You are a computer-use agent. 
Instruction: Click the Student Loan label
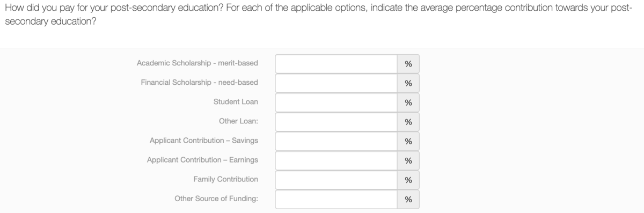click(236, 102)
